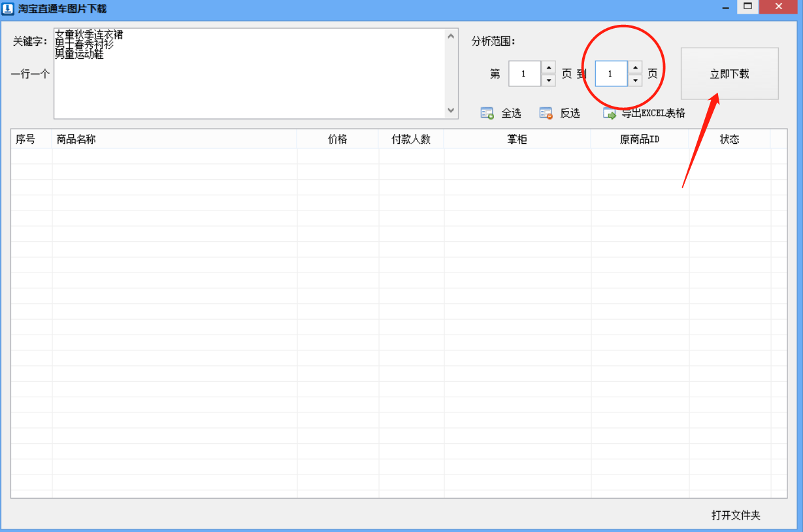Decrease the start page number with down arrow
This screenshot has height=532, width=803.
[548, 80]
